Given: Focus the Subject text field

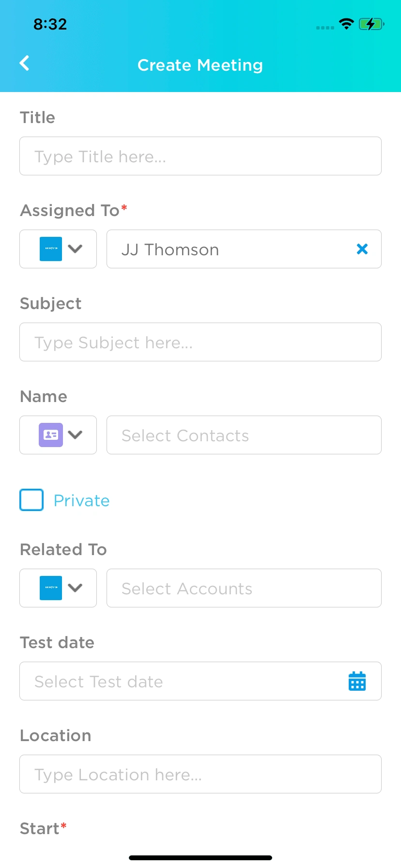Looking at the screenshot, I should pyautogui.click(x=200, y=342).
